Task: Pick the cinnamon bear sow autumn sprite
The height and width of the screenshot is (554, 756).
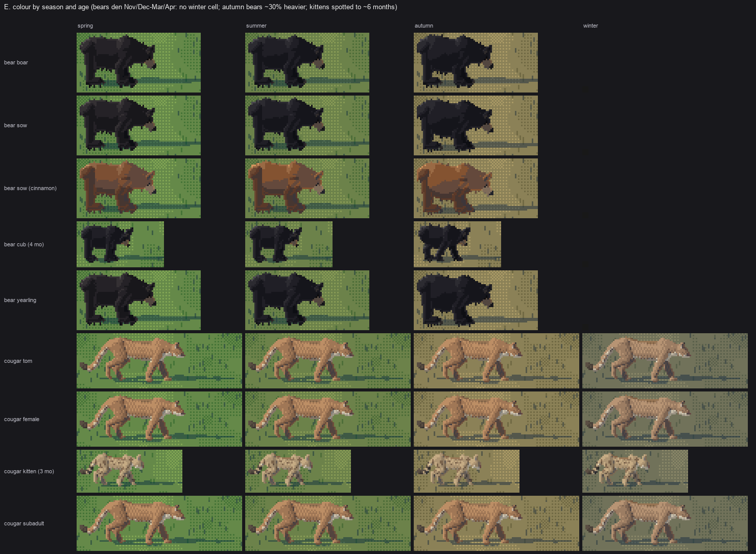Action: (x=476, y=188)
